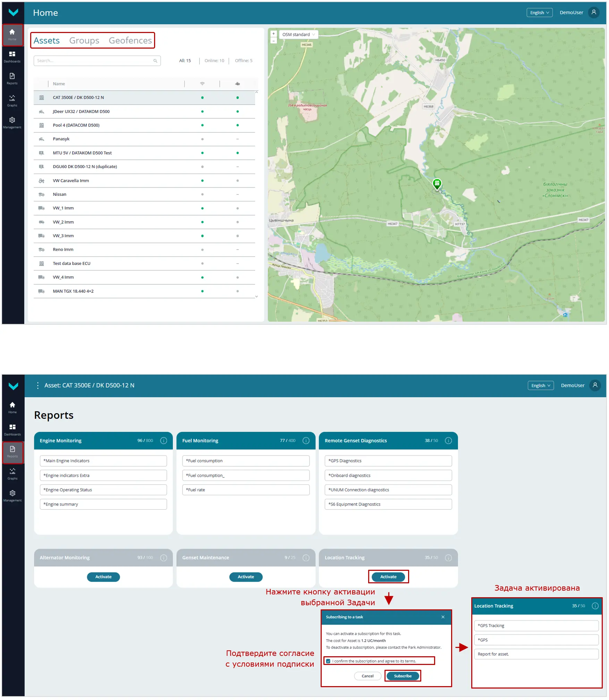This screenshot has height=700, width=609.
Task: Click the Graphs icon in the top sidebar
Action: point(12,100)
